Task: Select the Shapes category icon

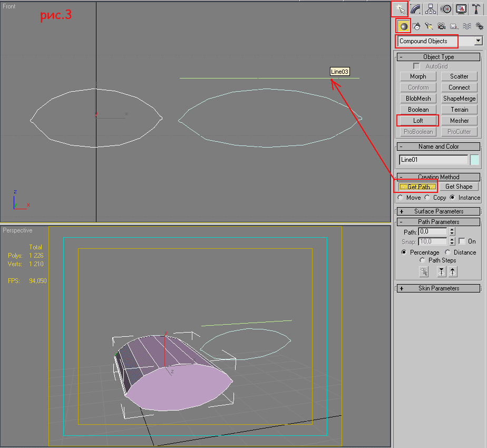Action: [416, 26]
